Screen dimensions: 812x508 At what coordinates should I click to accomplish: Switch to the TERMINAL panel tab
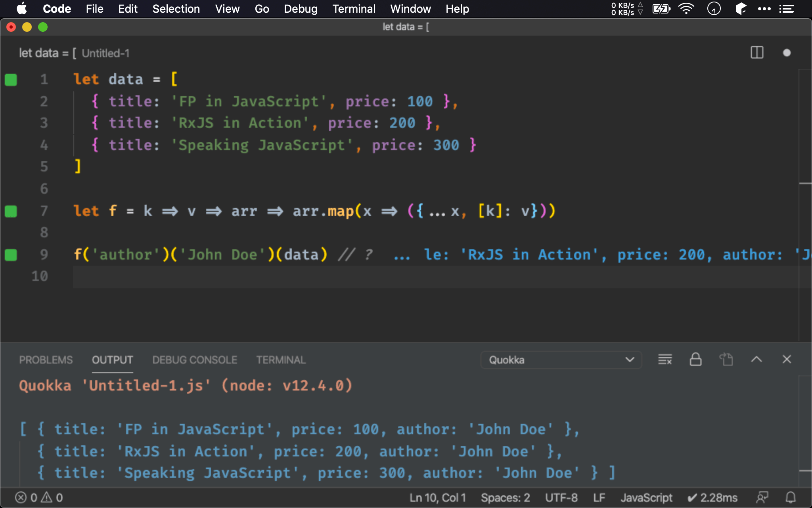point(281,360)
